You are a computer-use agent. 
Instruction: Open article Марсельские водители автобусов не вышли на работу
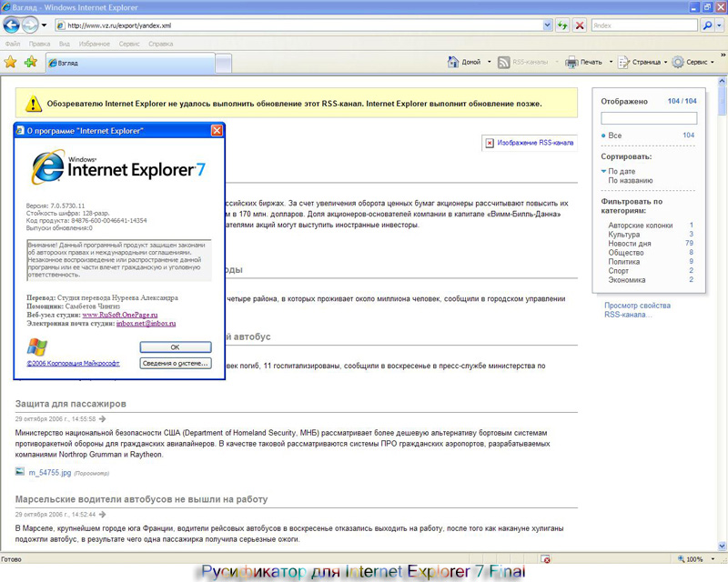pyautogui.click(x=142, y=499)
